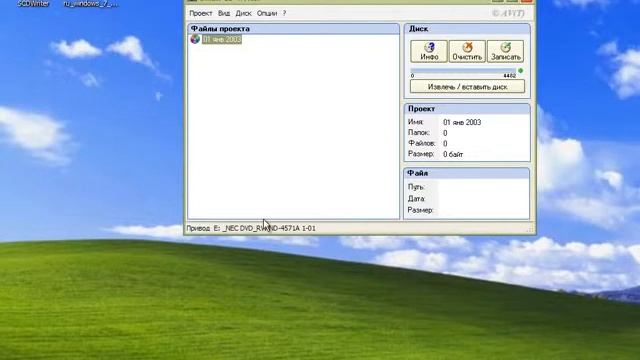Open the ? help menu
This screenshot has height=360, width=640.
(284, 13)
